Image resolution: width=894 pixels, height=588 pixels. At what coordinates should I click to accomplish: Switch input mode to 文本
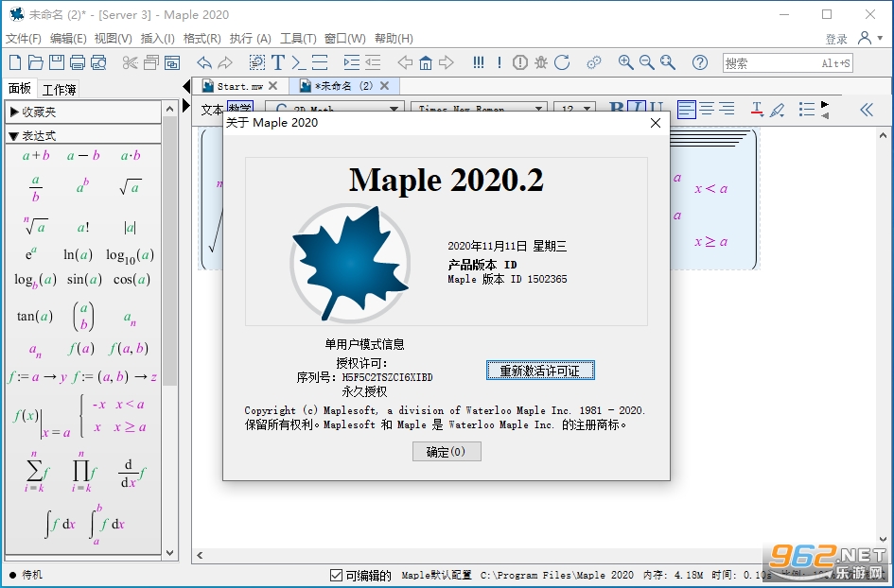click(212, 110)
